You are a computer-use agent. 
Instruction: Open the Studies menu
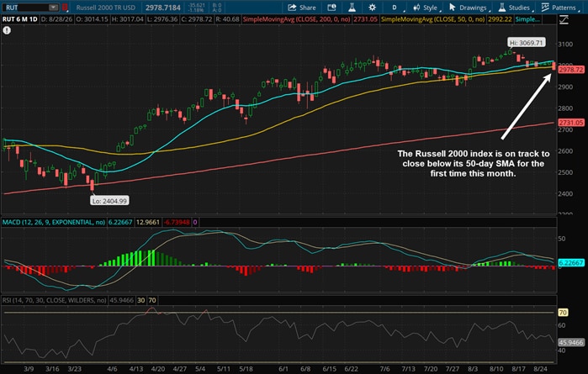click(x=514, y=8)
